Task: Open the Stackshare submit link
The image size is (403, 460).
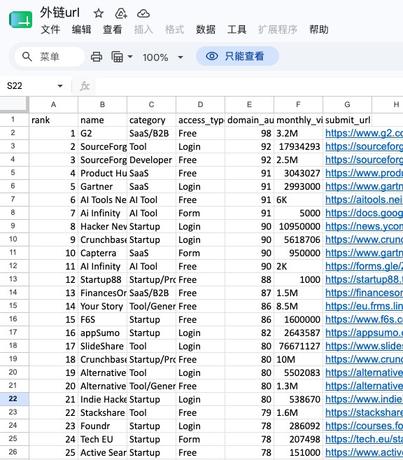Action: pos(364,413)
